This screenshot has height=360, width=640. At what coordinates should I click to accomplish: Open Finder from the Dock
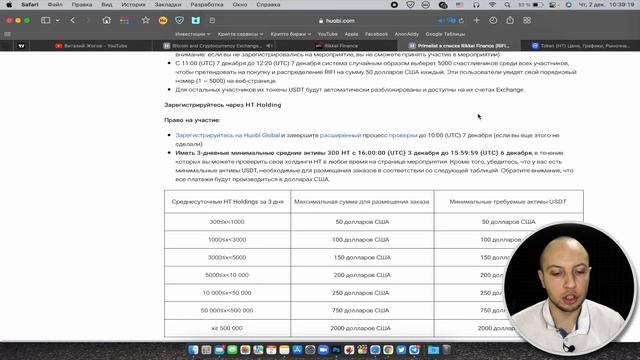193,350
